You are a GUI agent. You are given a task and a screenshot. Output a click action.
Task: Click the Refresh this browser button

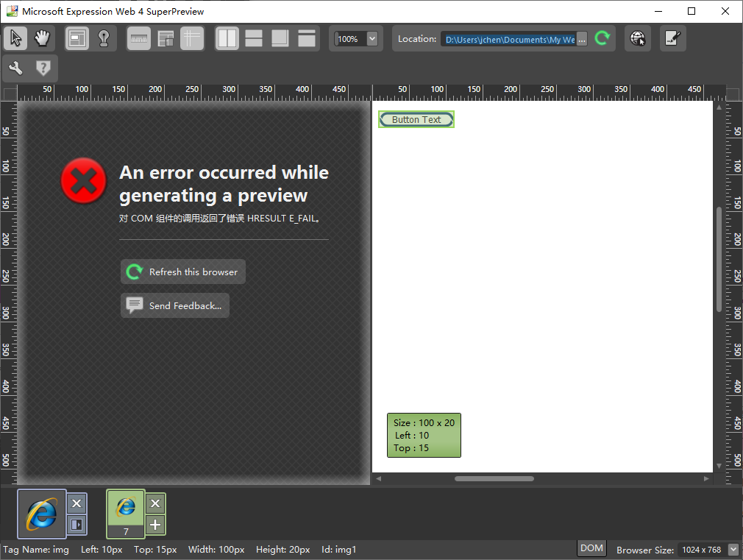[x=183, y=272]
